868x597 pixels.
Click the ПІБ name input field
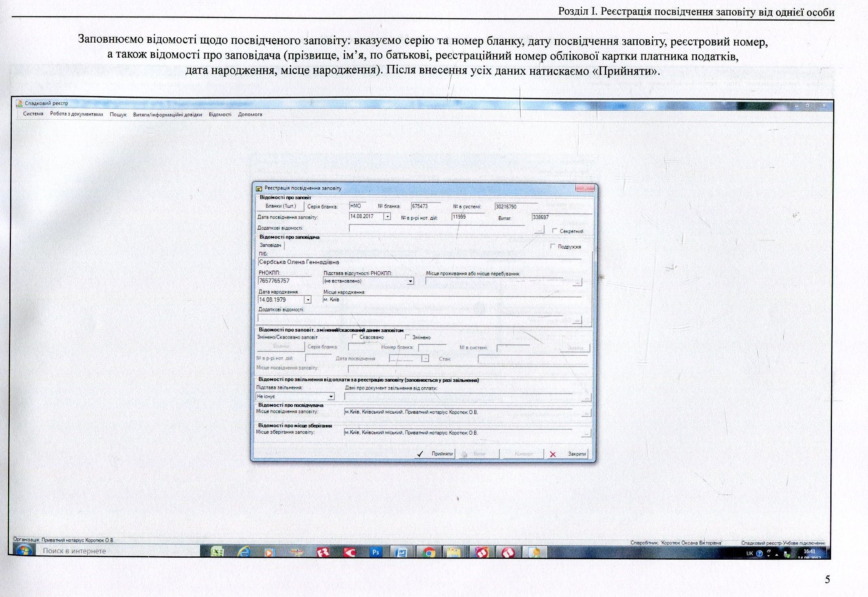pyautogui.click(x=420, y=262)
